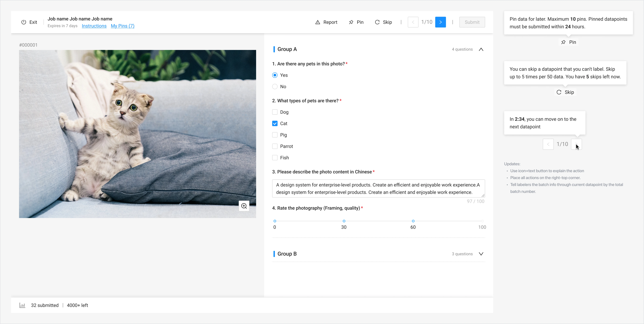Viewport: 644px width, 324px height.
Task: Uncheck the Cat checkbox
Action: click(275, 123)
